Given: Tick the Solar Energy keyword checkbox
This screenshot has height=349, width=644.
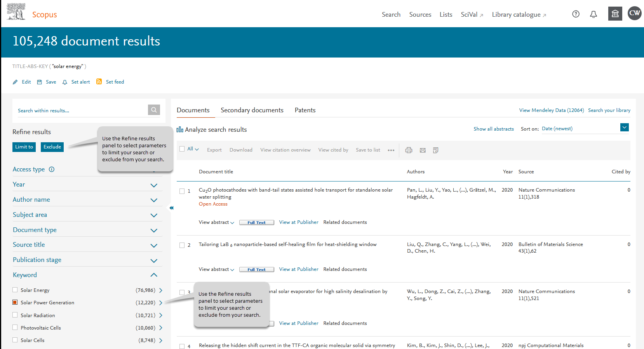Looking at the screenshot, I should [15, 290].
